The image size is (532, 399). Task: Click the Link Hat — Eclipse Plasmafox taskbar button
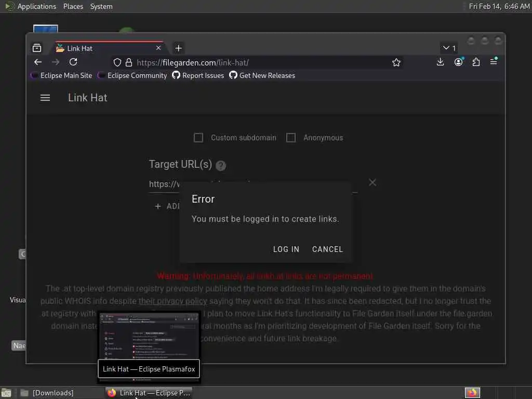pos(149,393)
